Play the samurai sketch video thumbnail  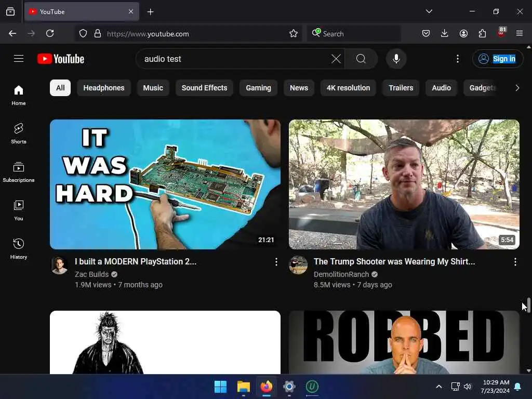point(165,342)
